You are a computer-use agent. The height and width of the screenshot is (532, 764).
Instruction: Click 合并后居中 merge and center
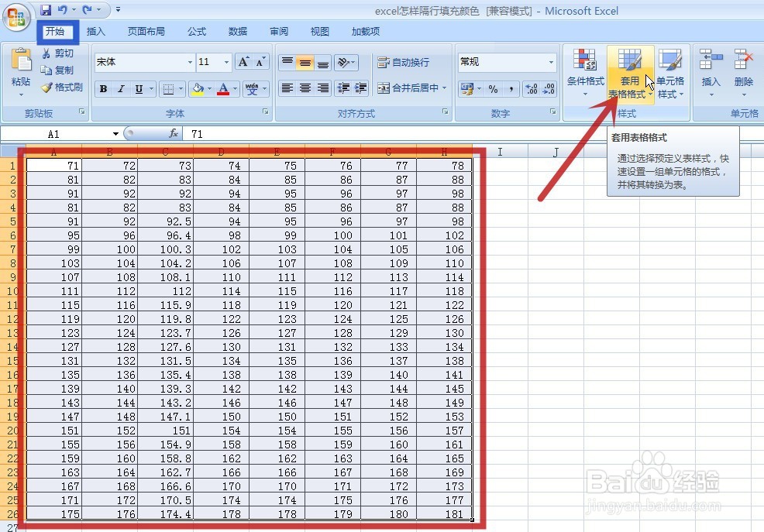(408, 88)
